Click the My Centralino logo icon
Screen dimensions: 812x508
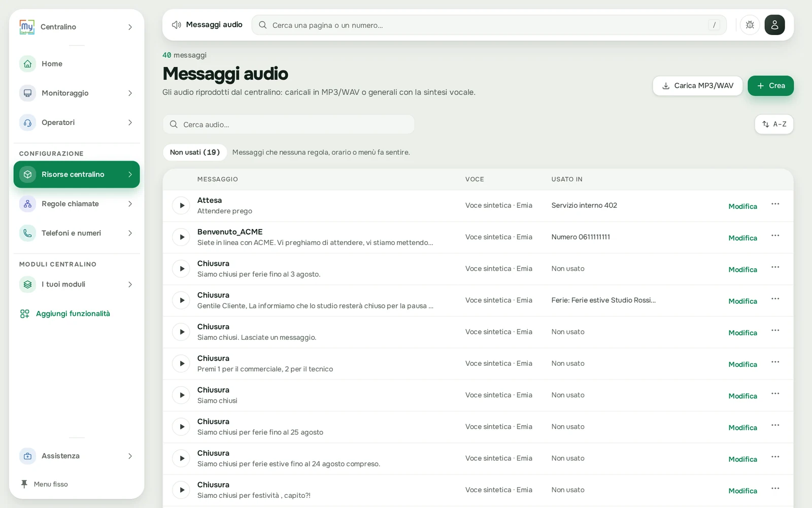27,27
